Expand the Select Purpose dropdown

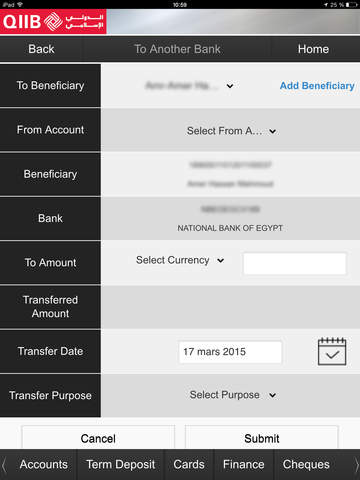(233, 395)
